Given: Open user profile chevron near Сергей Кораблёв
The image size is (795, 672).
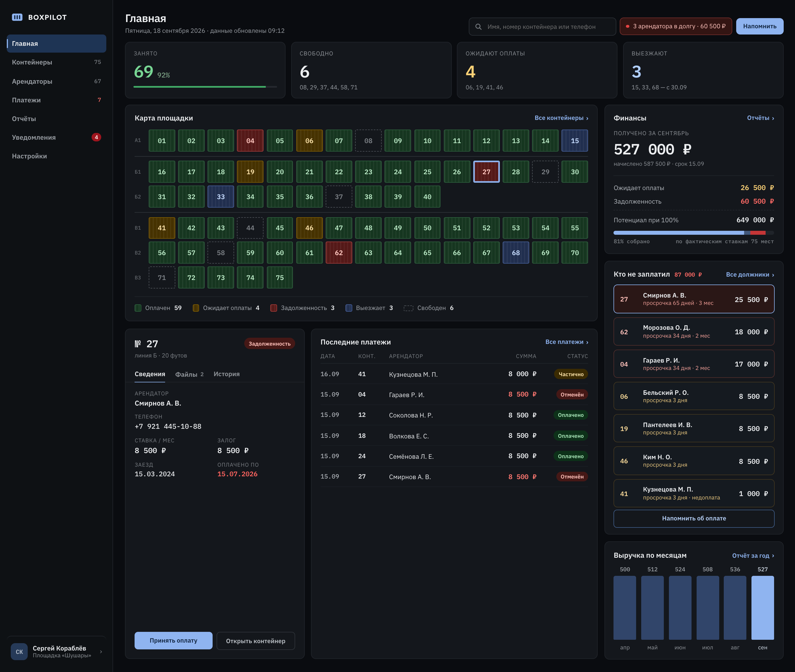Looking at the screenshot, I should tap(101, 651).
